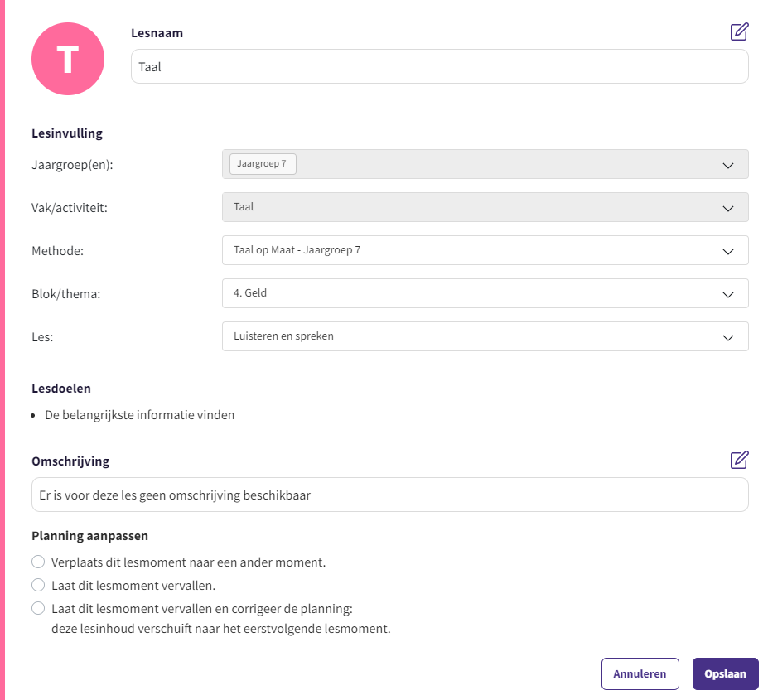Select 'Verplaats dit lesmoment naar een ander moment'

point(38,562)
